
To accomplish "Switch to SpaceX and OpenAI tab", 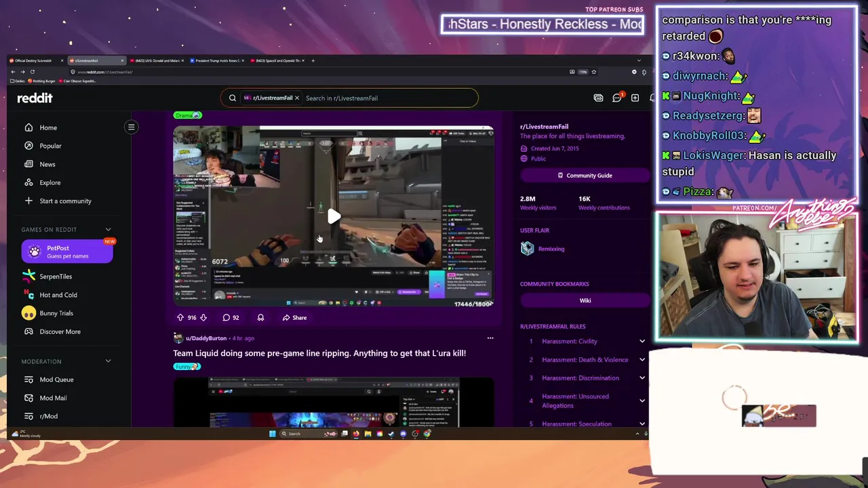I will coord(277,60).
